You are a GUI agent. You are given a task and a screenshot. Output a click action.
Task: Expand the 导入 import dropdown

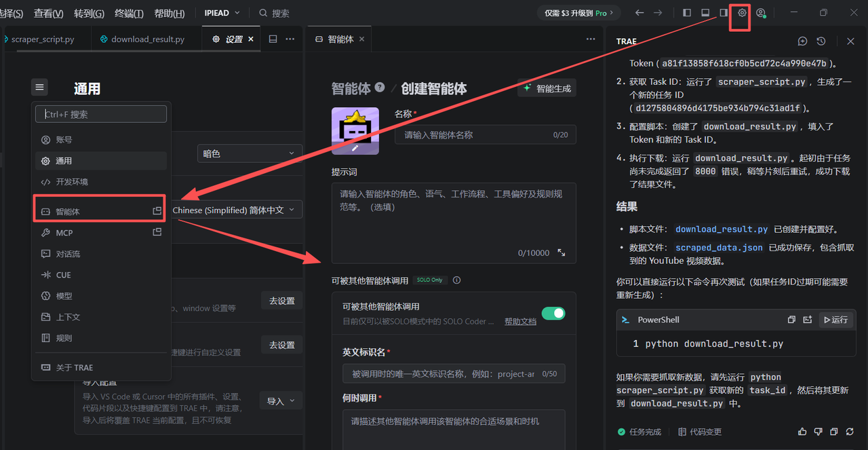point(281,401)
